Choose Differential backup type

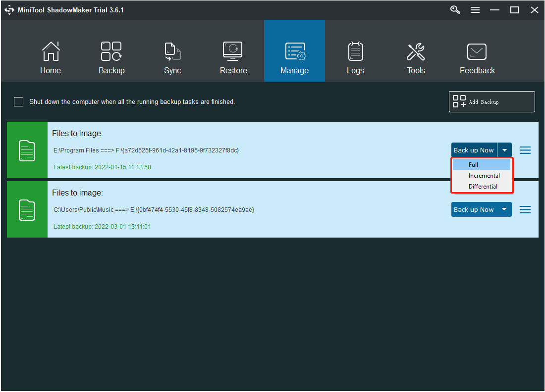tap(483, 187)
